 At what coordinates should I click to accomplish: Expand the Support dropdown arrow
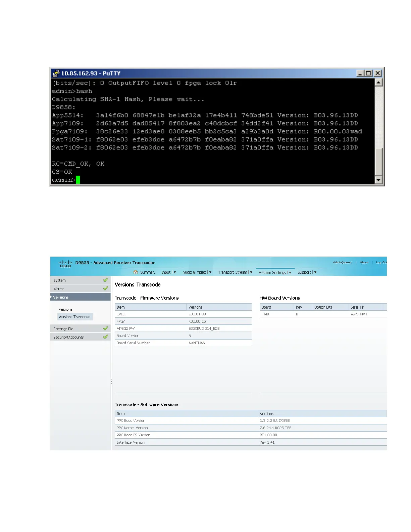[x=315, y=272]
